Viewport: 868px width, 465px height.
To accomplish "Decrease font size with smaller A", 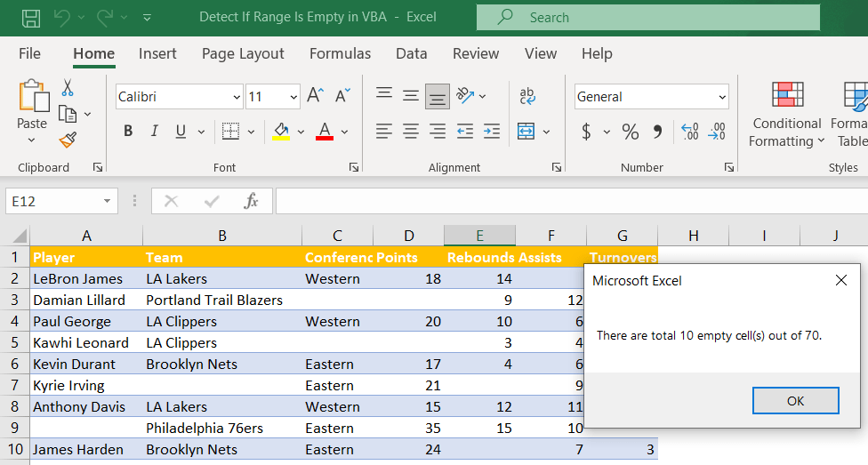I will tap(342, 95).
